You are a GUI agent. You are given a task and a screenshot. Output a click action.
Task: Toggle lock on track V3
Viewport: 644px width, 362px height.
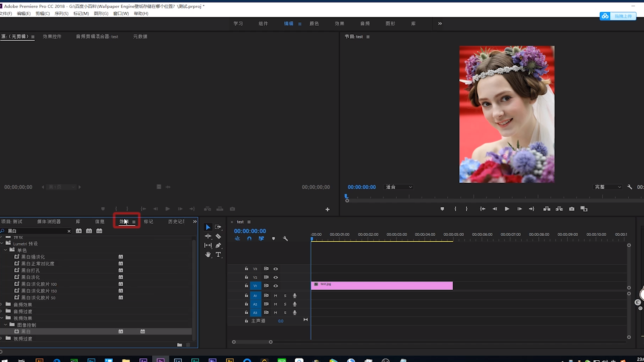coord(247,269)
